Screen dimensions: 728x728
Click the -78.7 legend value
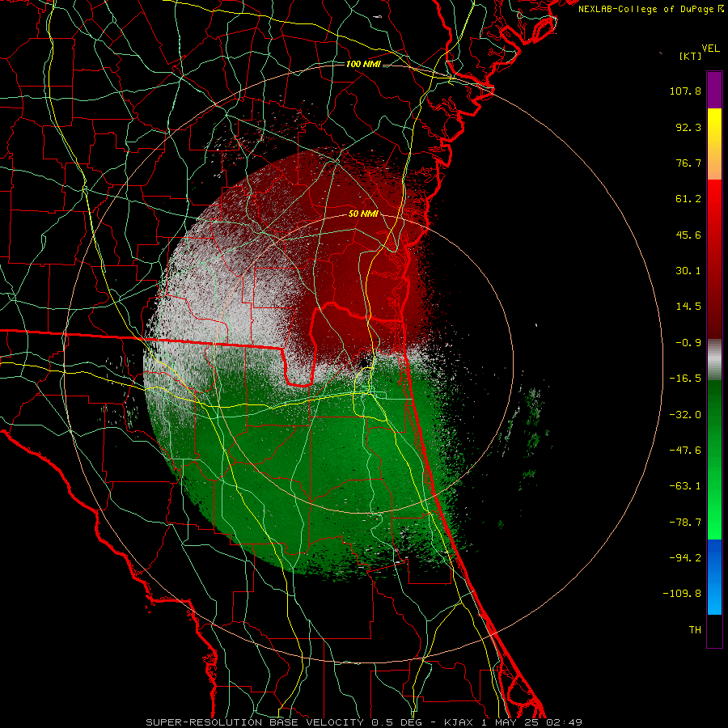(x=685, y=523)
